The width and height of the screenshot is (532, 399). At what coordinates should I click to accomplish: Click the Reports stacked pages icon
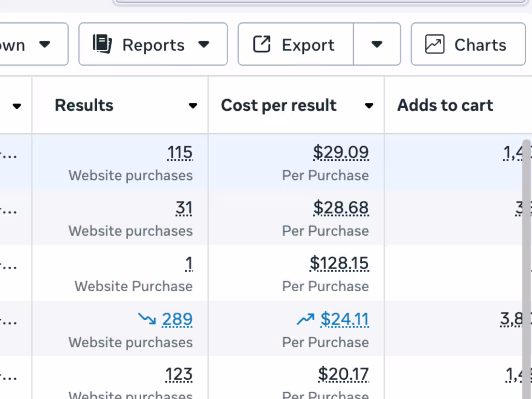pos(102,44)
